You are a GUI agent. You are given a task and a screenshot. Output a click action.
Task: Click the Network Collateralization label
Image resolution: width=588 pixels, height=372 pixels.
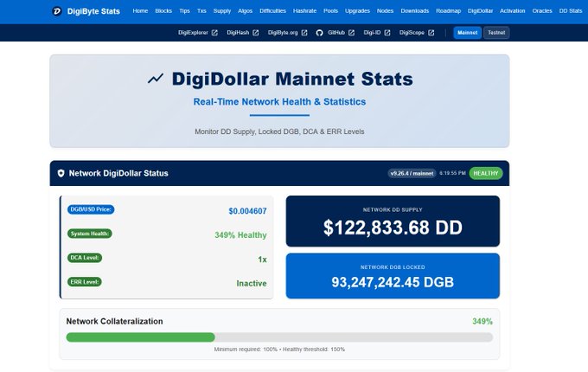[114, 321]
